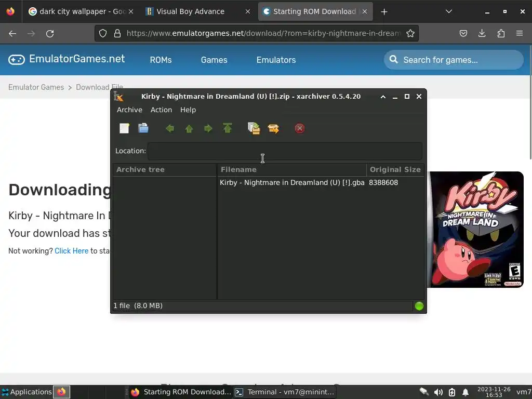Click Extract files icon in xarchiver toolbar
Image resolution: width=532 pixels, height=399 pixels.
click(x=273, y=129)
